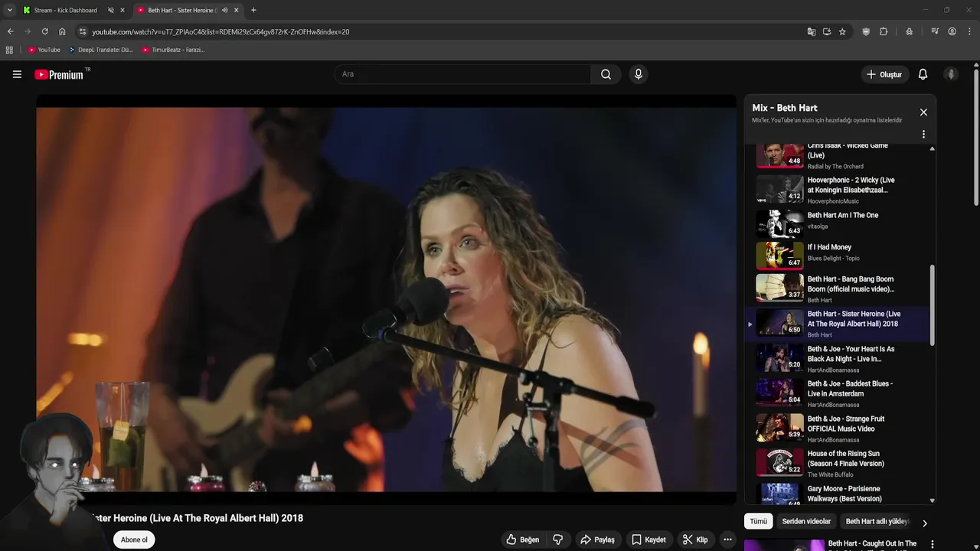Open tab search dropdown arrow
The height and width of the screenshot is (551, 980).
point(9,10)
